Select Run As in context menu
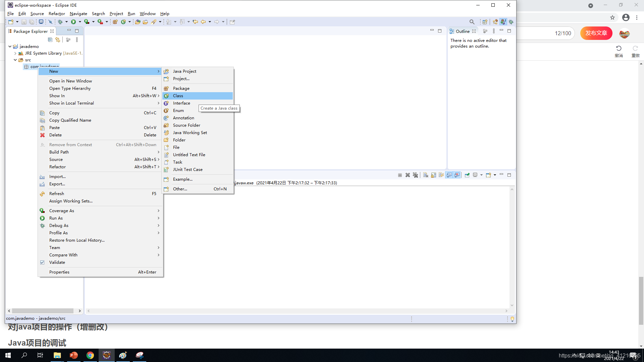The image size is (644, 362). (x=100, y=218)
